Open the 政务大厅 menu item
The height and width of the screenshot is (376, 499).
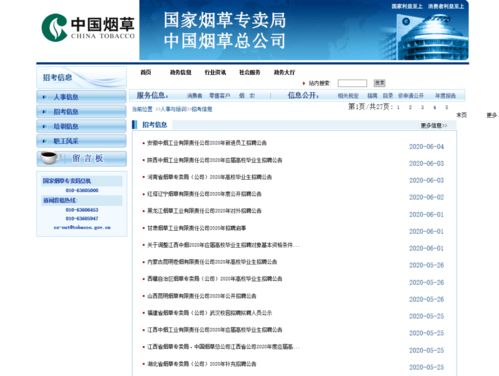coord(284,72)
